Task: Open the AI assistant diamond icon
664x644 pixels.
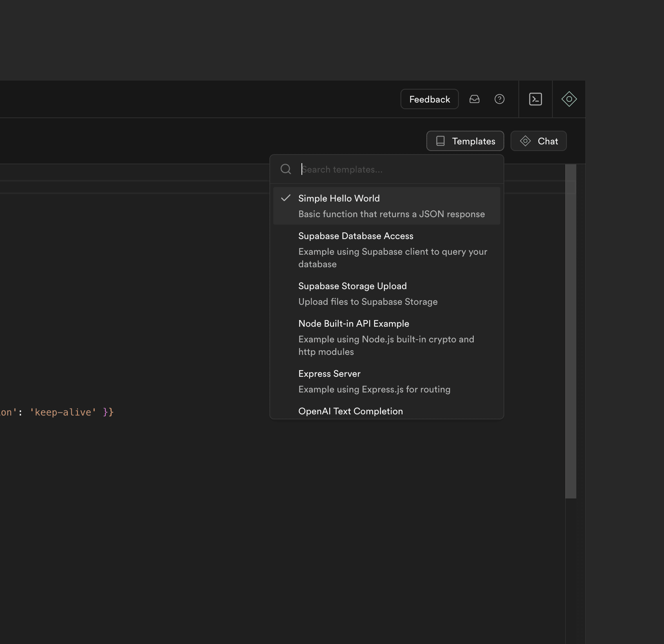Action: (569, 99)
